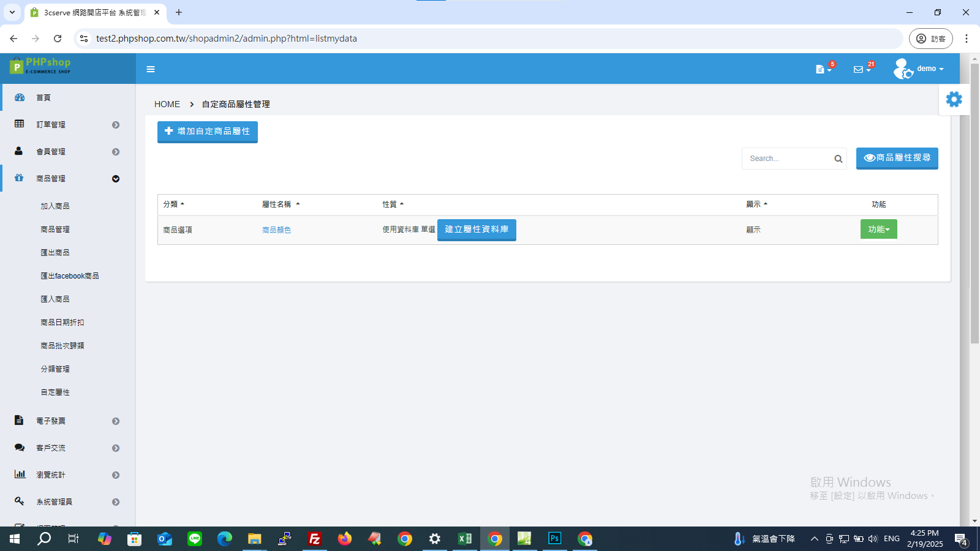The image size is (980, 551).
Task: Sort table by 顯示 column
Action: pos(756,204)
